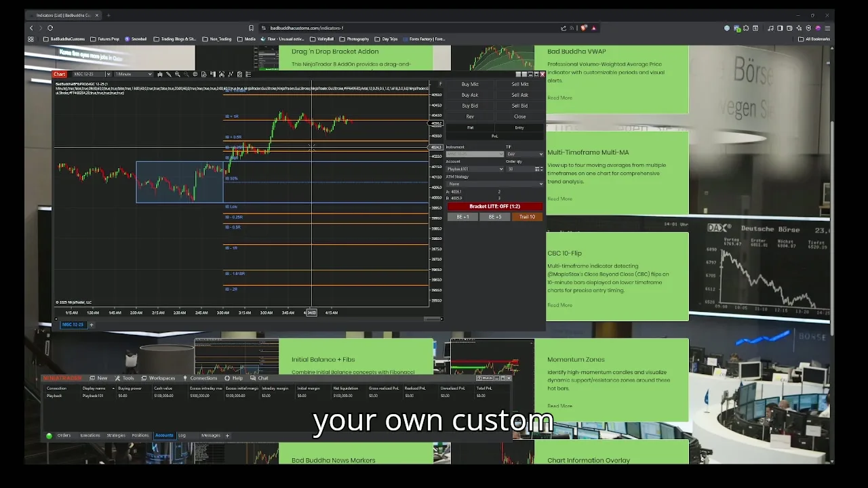Click the zoom in magnifier on chart toolbar
The width and height of the screenshot is (868, 488).
point(178,74)
